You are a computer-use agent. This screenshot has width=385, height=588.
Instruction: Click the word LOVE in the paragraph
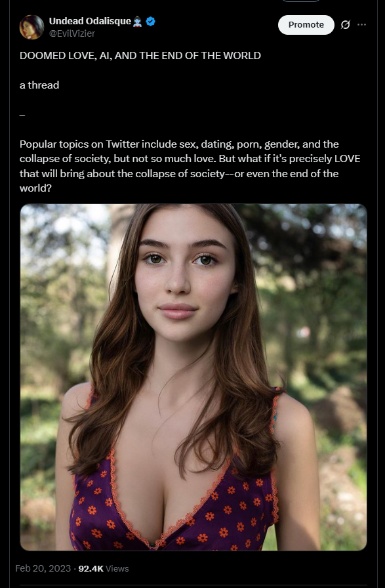coord(347,159)
